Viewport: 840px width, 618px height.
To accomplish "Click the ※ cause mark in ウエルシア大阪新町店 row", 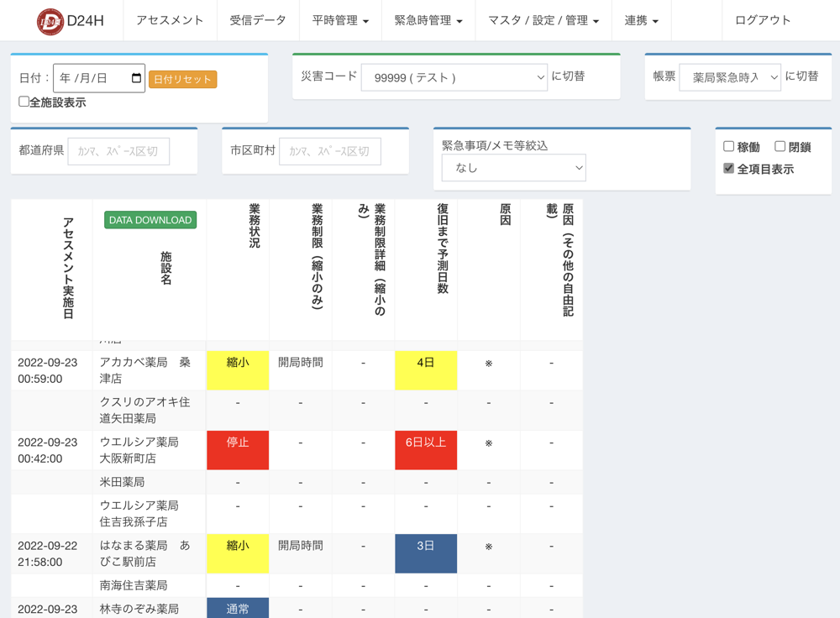I will coord(489,443).
